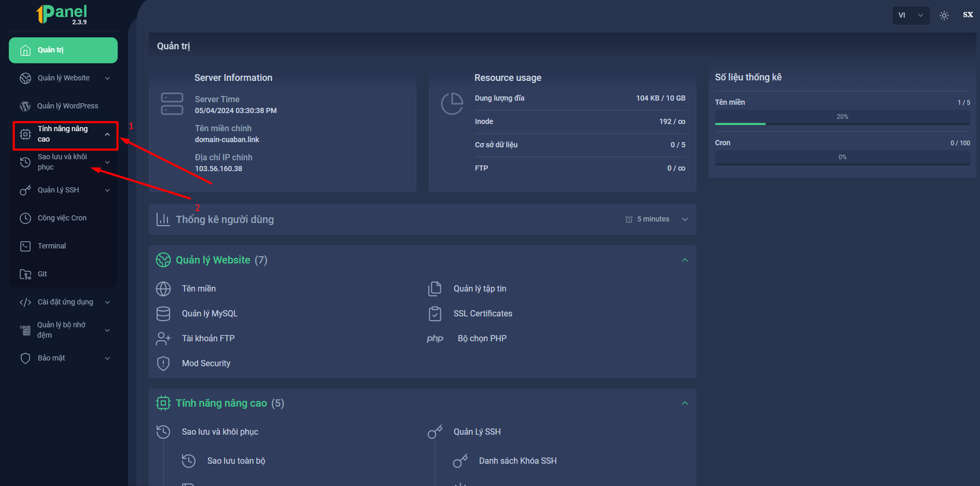Screen dimensions: 980x486
Task: Click the Terminal icon in sidebar
Action: [25, 246]
